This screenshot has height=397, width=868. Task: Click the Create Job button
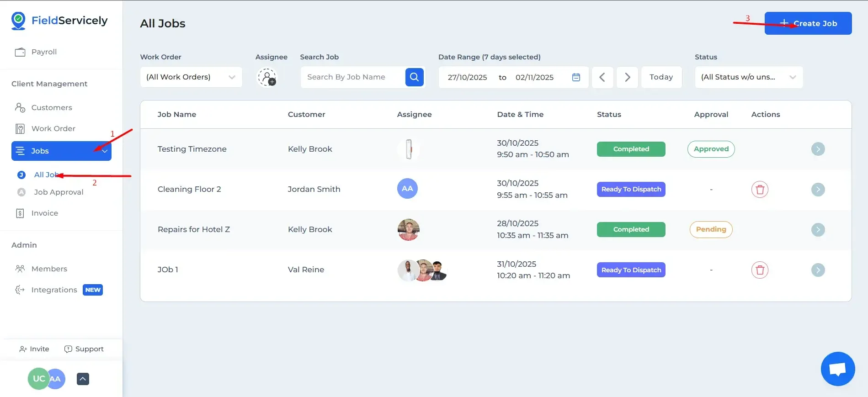click(808, 23)
